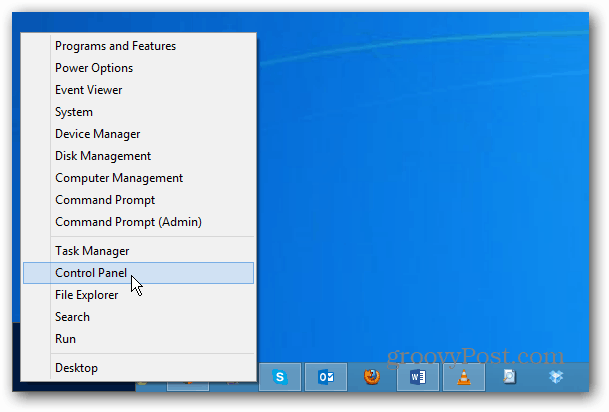Select Desktop at menu bottom
The image size is (609, 412).
point(138,368)
